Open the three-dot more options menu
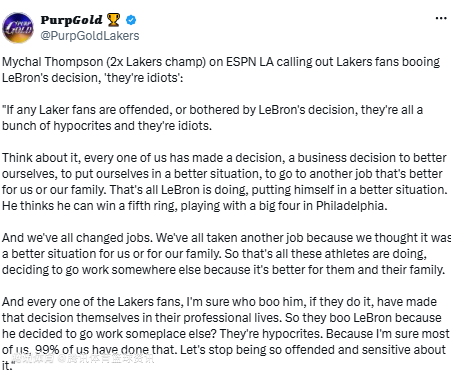Image resolution: width=451 pixels, height=373 pixels. pyautogui.click(x=441, y=18)
